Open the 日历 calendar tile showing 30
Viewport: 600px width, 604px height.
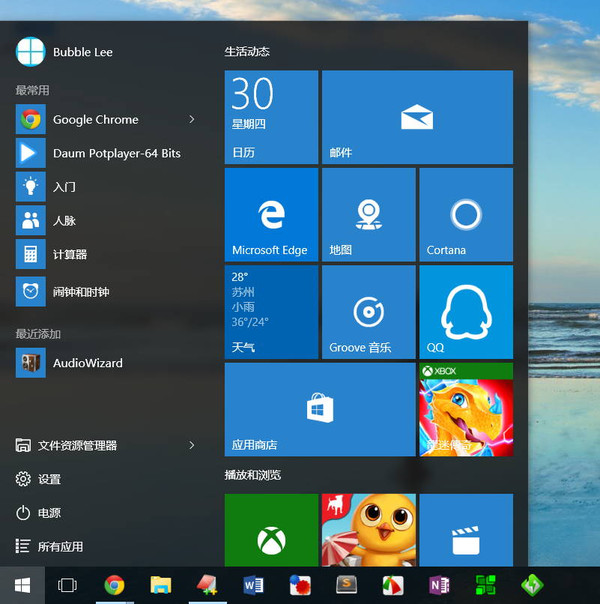(x=271, y=117)
